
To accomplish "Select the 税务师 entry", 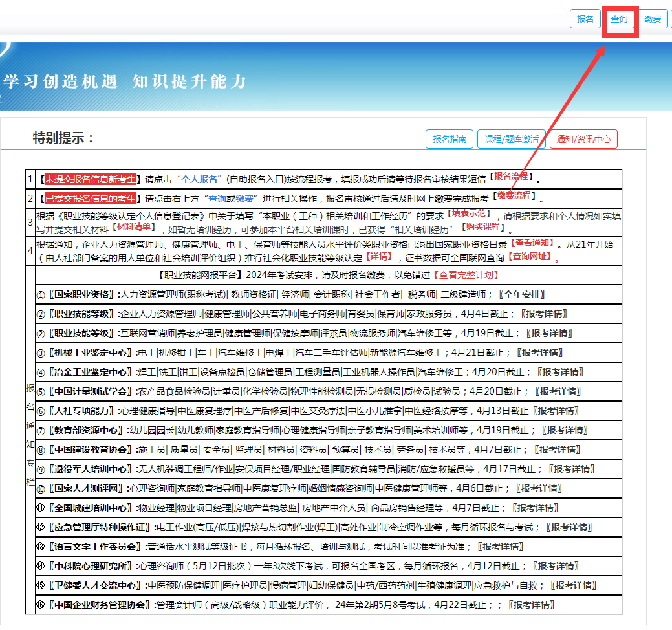I will (x=422, y=294).
